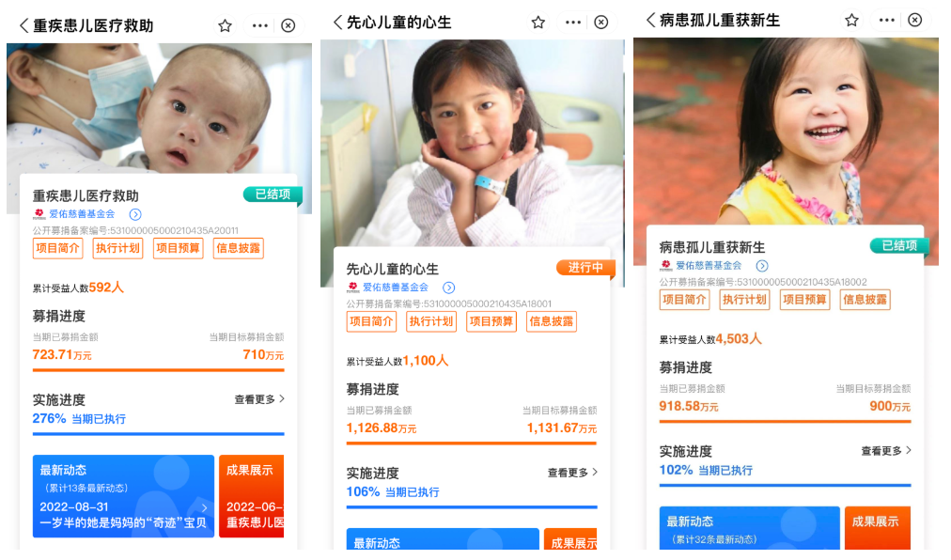Select 执行计划 in 先心儿童的心生 card
951x560 pixels.
431,321
